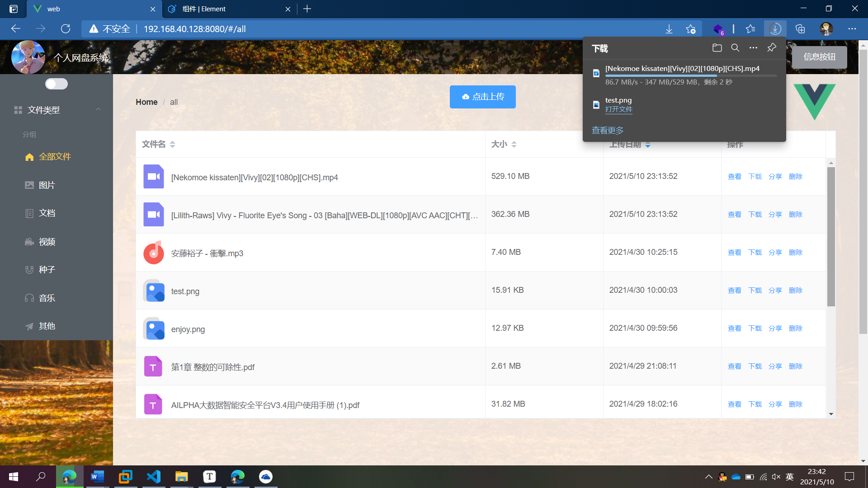
Task: Launch Visual Studio Code from the taskbar
Action: [154, 477]
